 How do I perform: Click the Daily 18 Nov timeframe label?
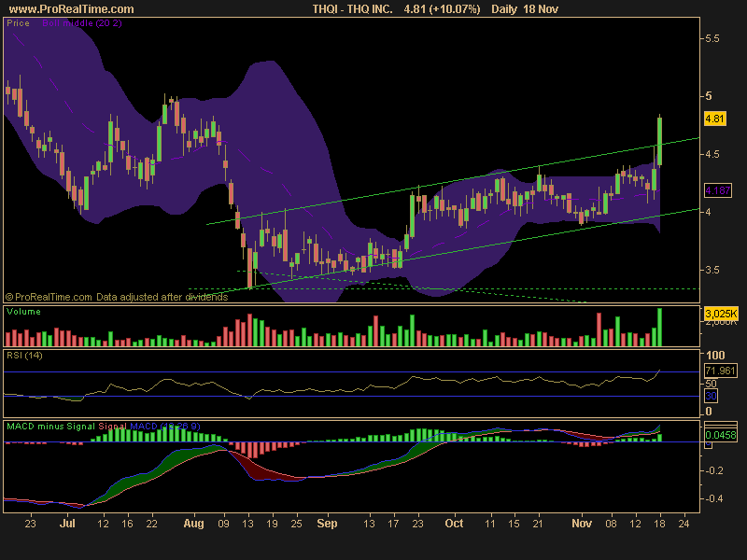coord(525,9)
